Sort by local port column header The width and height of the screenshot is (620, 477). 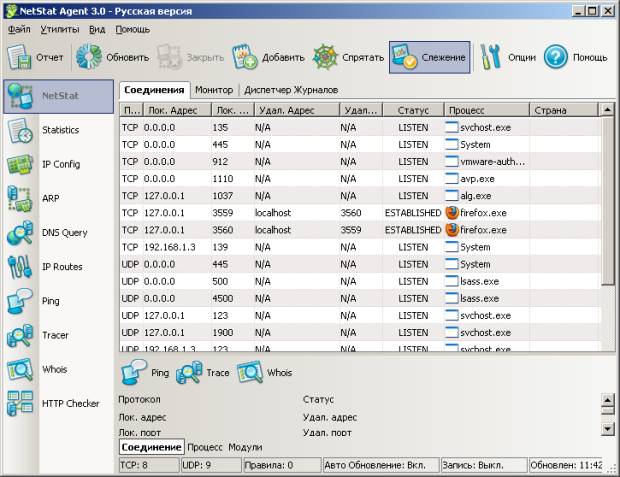(232, 110)
